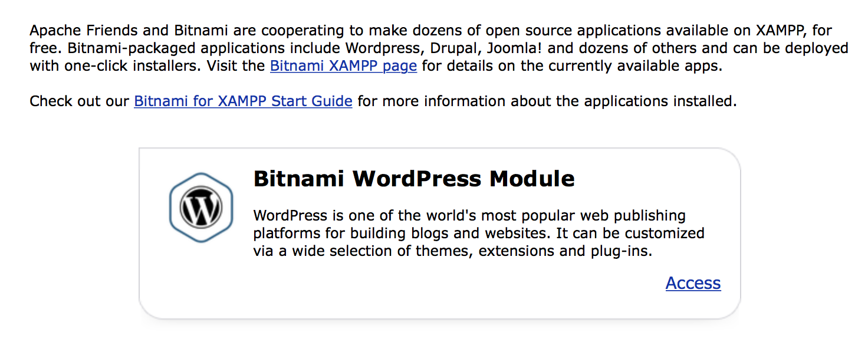
Task: Click the WordPress logo icon
Action: (x=201, y=208)
